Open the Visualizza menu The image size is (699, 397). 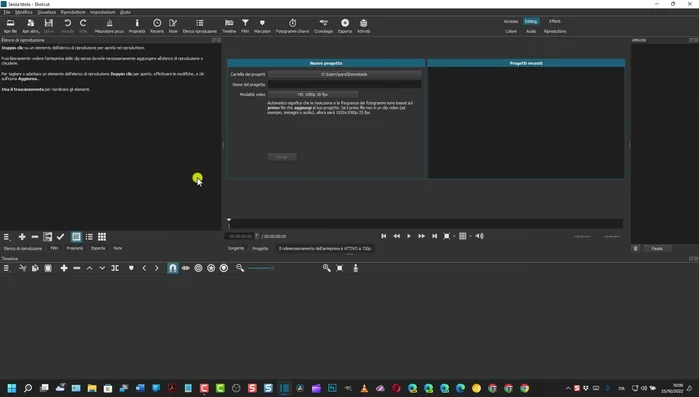[46, 12]
